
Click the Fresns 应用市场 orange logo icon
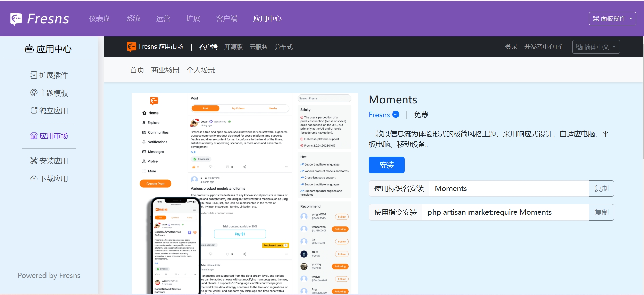pos(131,47)
